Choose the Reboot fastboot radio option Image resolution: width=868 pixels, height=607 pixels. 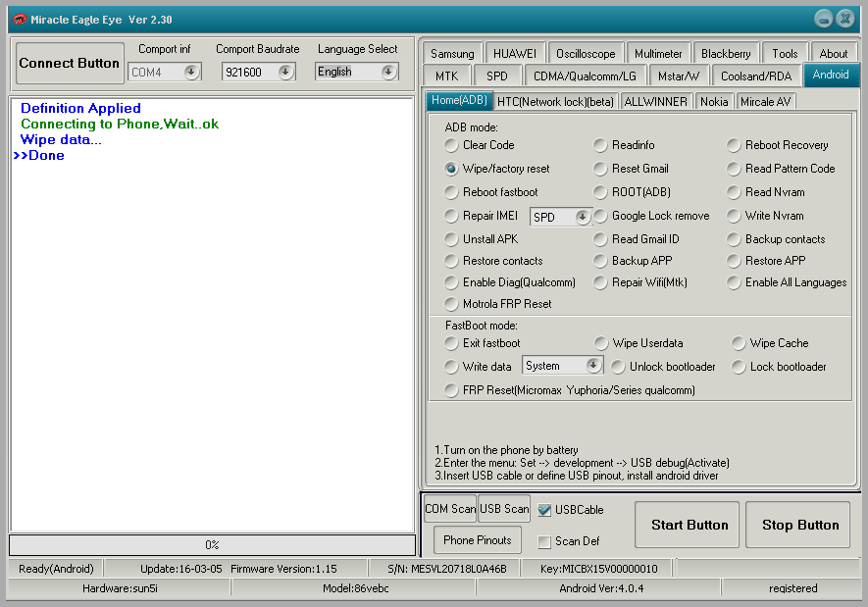coord(491,192)
